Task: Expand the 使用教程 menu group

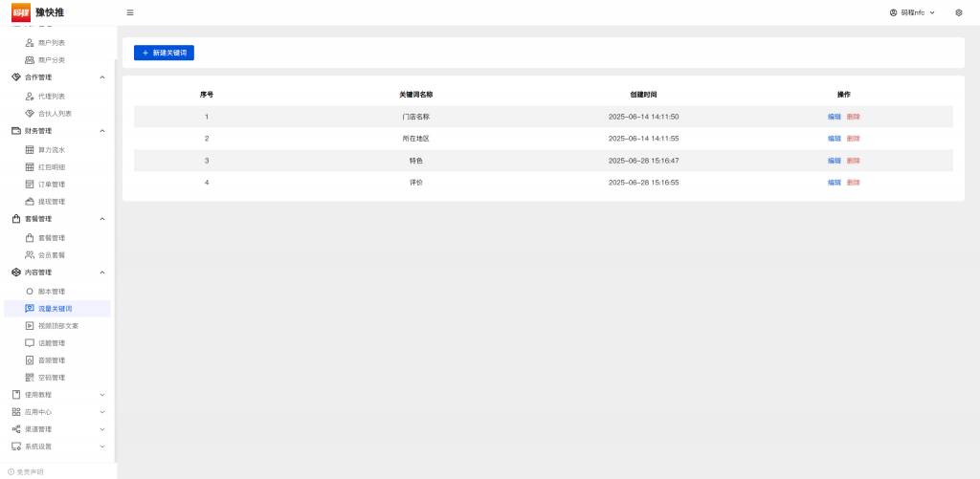Action: [x=102, y=395]
